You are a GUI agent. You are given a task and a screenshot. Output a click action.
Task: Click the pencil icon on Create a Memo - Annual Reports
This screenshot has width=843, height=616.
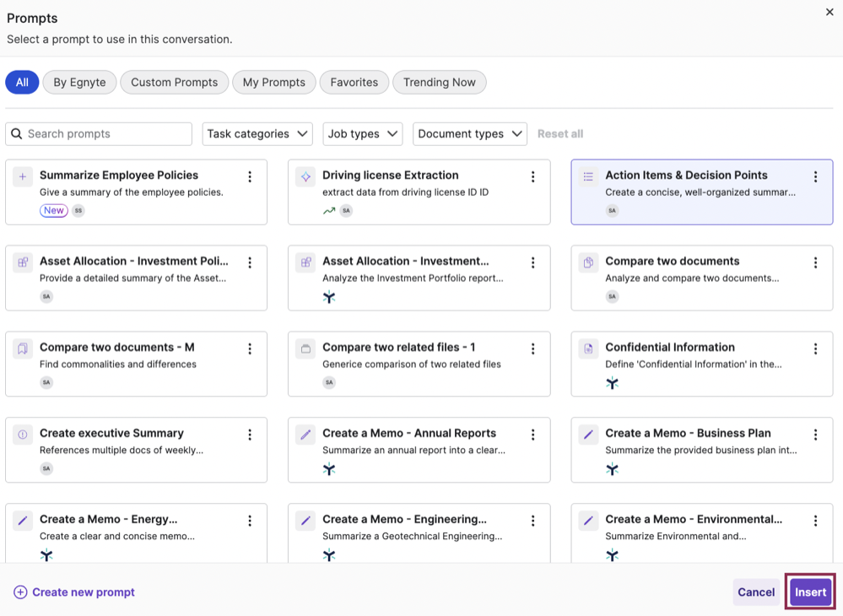point(304,433)
